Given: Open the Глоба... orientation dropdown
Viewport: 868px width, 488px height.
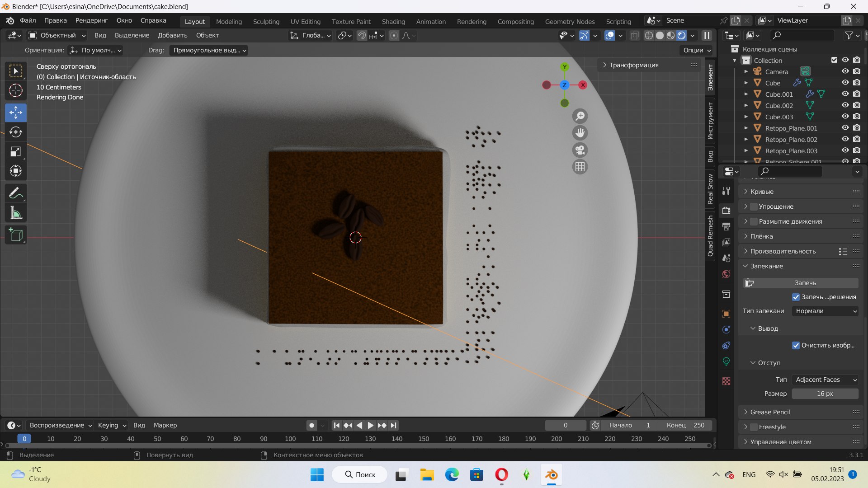Looking at the screenshot, I should click(x=311, y=35).
